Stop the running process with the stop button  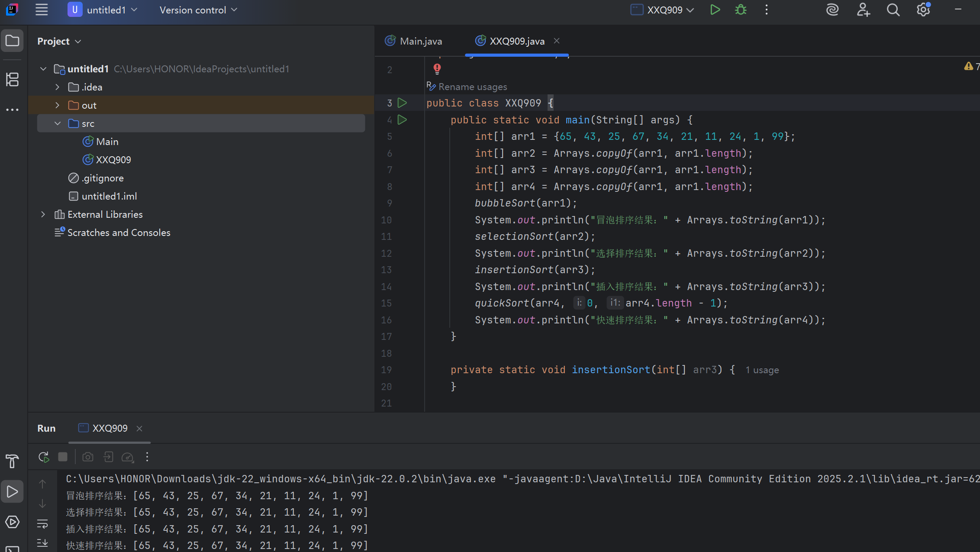(63, 457)
